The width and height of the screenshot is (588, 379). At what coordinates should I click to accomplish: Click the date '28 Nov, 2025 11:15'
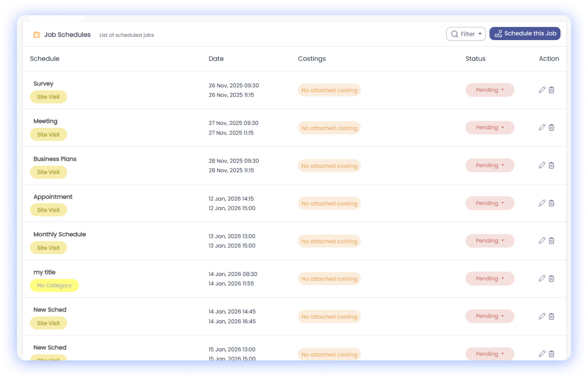point(231,171)
